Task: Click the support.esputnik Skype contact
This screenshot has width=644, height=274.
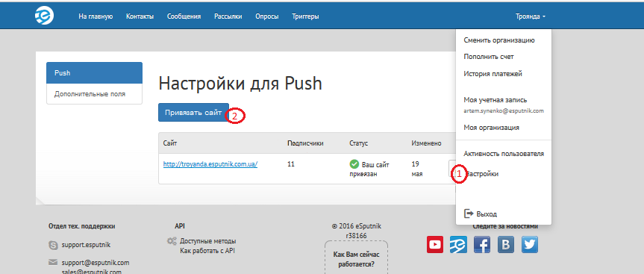Action: (87, 245)
